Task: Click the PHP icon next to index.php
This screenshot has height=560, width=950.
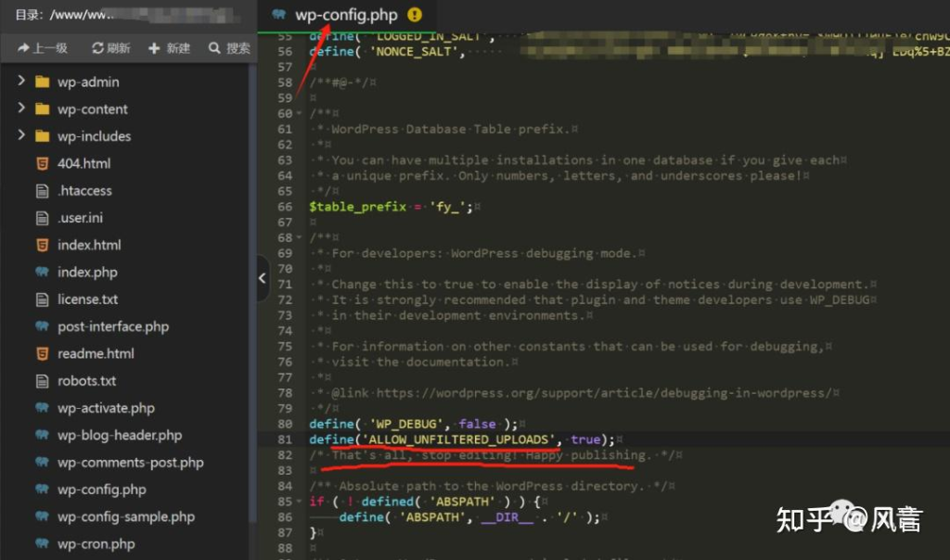Action: click(41, 272)
